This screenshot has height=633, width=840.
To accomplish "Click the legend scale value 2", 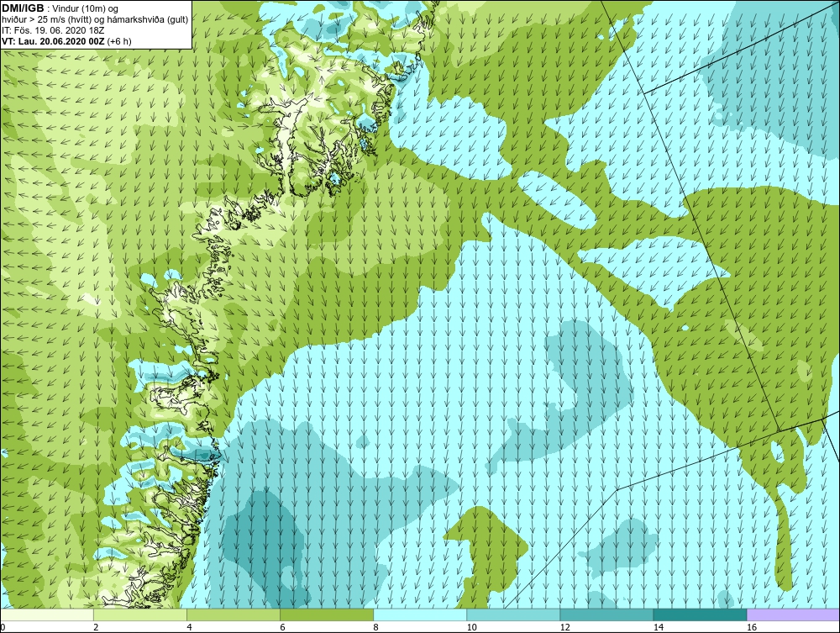I will tap(97, 627).
